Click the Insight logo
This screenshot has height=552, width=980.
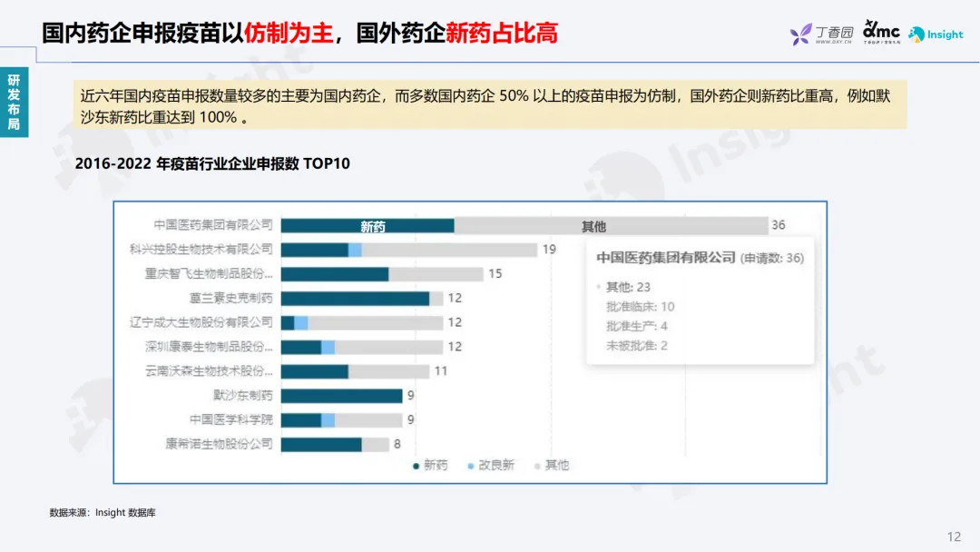[x=936, y=34]
